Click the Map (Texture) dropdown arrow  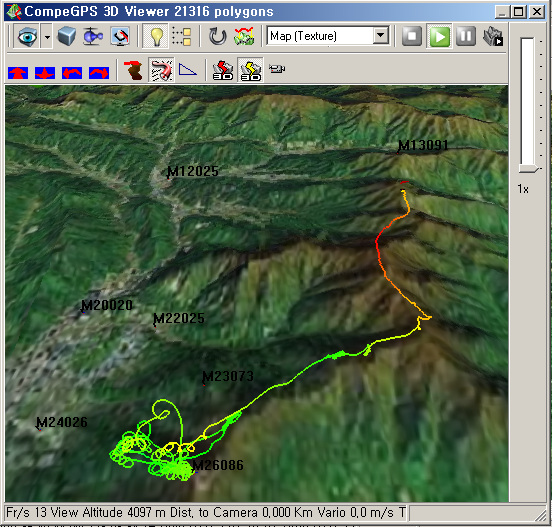pyautogui.click(x=381, y=35)
